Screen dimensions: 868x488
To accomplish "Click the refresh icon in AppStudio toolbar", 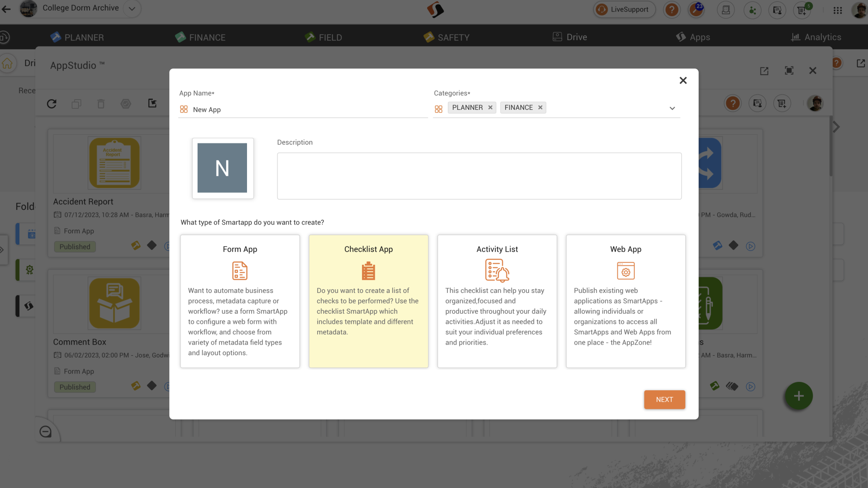I will tap(52, 104).
